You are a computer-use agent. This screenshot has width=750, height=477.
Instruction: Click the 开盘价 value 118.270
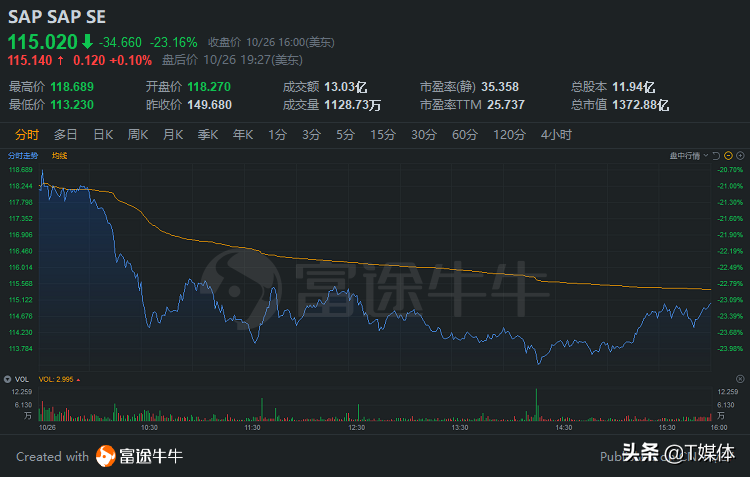tap(209, 87)
